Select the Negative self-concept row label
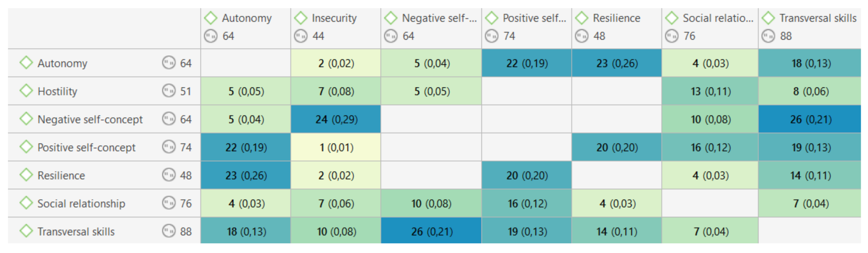The width and height of the screenshot is (868, 253). 90,119
